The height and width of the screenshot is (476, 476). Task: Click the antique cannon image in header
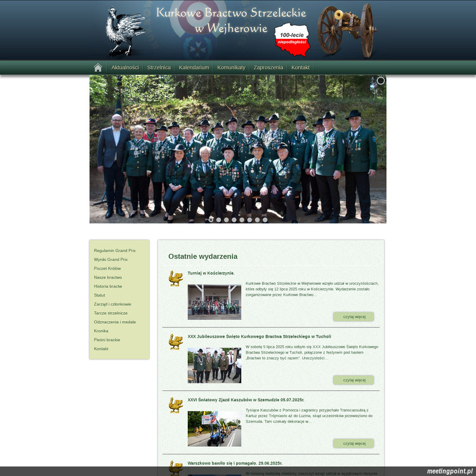tap(347, 30)
